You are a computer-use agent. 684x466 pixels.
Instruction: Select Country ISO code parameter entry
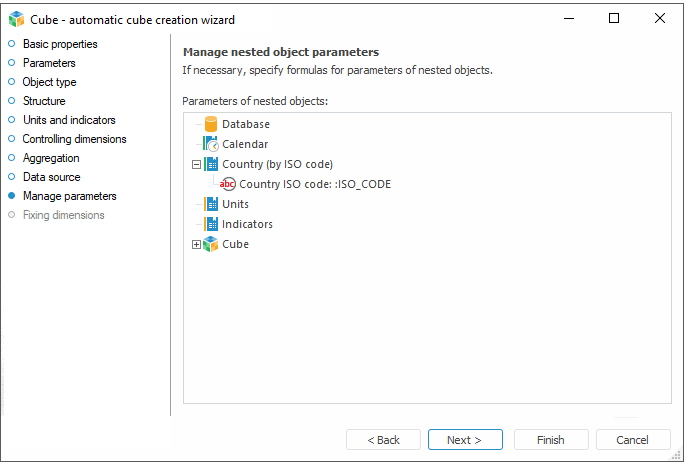coord(315,184)
